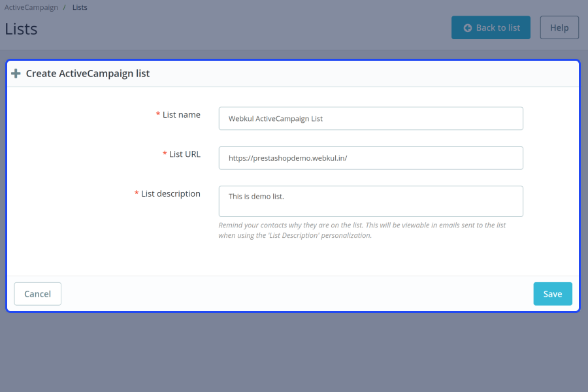Viewport: 588px width, 392px height.
Task: Click the 'List description' label
Action: pos(171,194)
